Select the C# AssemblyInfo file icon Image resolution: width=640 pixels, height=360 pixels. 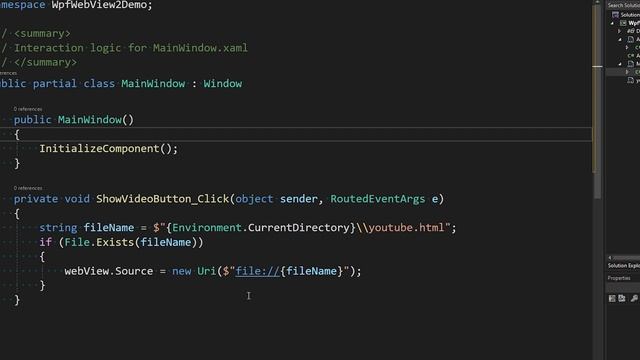coord(632,56)
